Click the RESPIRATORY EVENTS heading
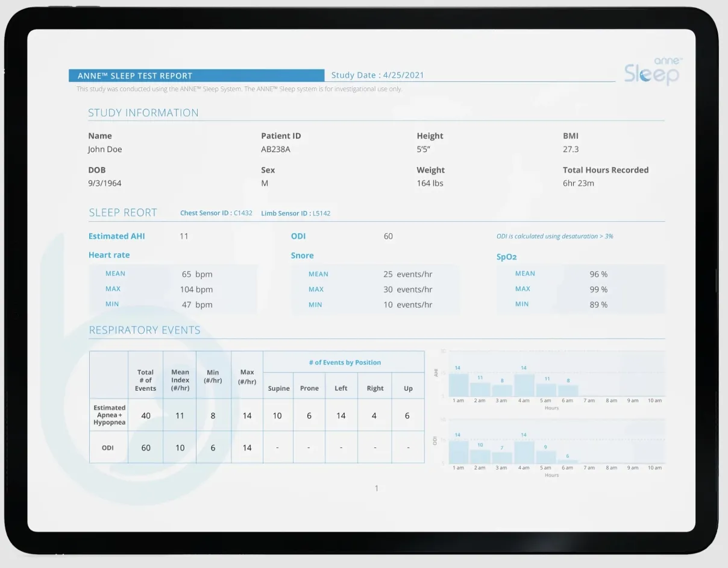The image size is (728, 568). (x=145, y=330)
